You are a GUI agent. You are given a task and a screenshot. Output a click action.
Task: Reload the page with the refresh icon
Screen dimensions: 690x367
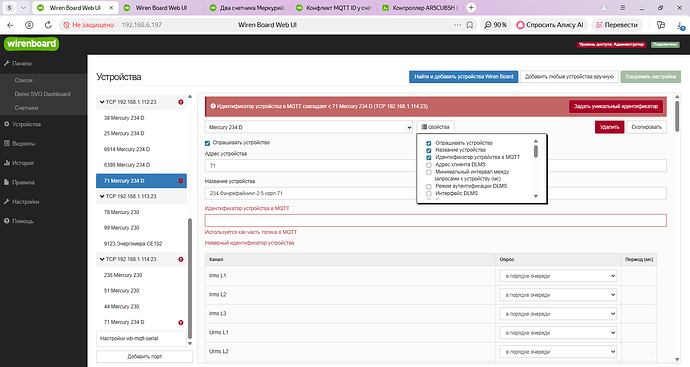[48, 25]
